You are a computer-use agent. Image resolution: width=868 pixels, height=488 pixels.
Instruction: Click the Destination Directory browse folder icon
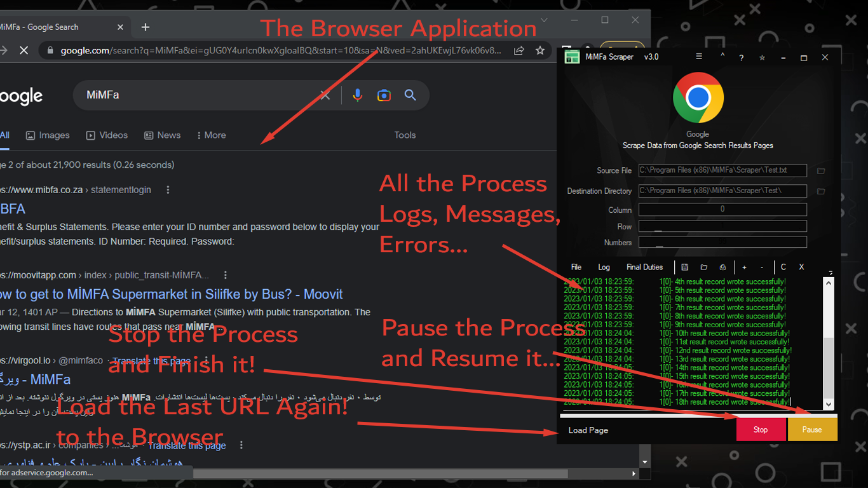(821, 191)
